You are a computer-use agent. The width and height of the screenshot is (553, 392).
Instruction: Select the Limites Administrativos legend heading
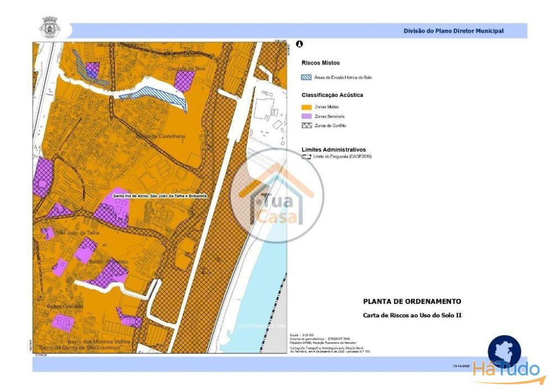(x=333, y=149)
